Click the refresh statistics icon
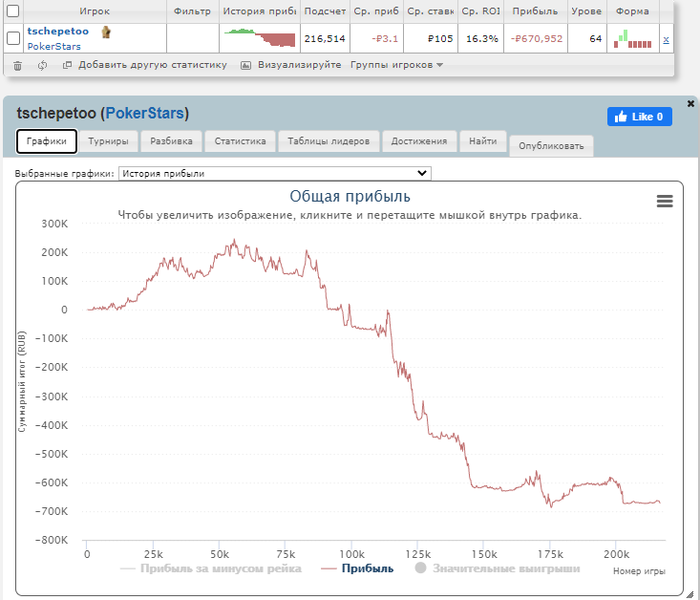The width and height of the screenshot is (700, 600). click(x=42, y=66)
